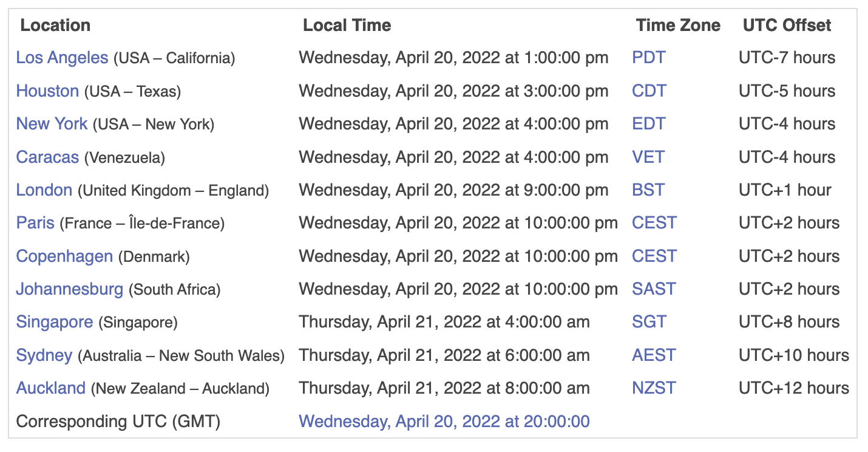868x452 pixels.
Task: Open the Singapore location link
Action: [55, 322]
